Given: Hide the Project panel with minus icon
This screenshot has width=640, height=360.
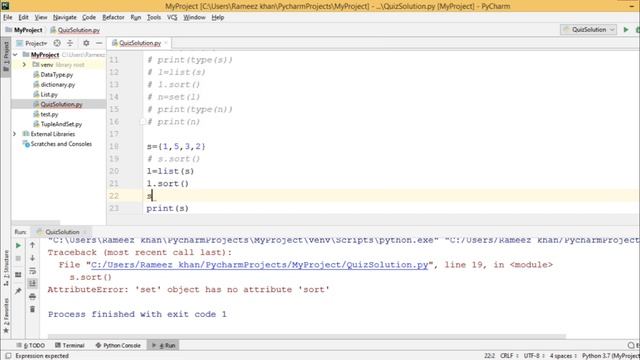Looking at the screenshot, I should 99,43.
